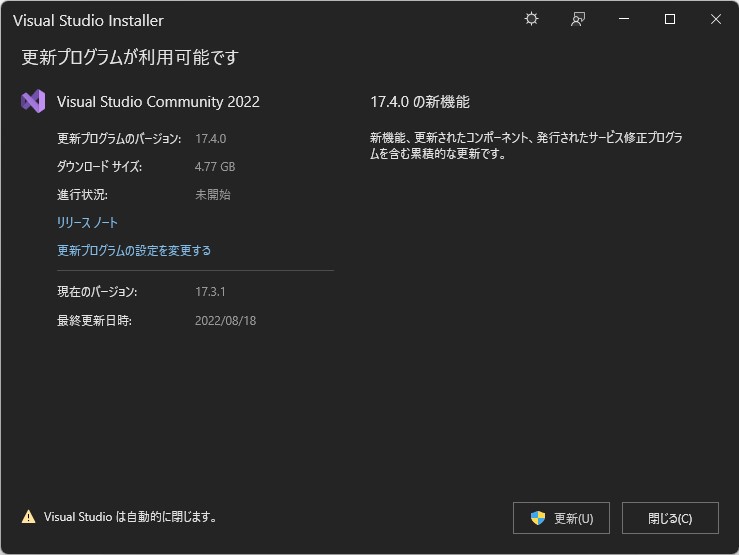Click the Visual Studio Community 2022 title
This screenshot has height=555, width=739.
point(158,102)
